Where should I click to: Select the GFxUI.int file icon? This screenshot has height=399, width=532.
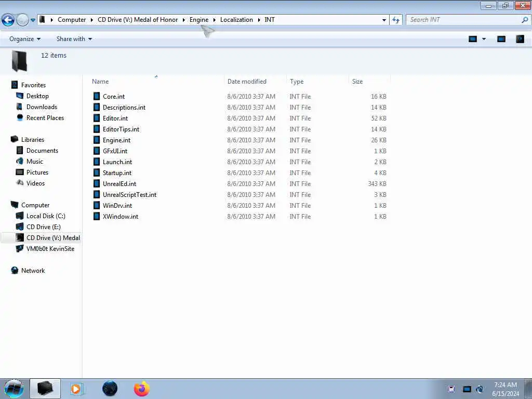pyautogui.click(x=96, y=151)
